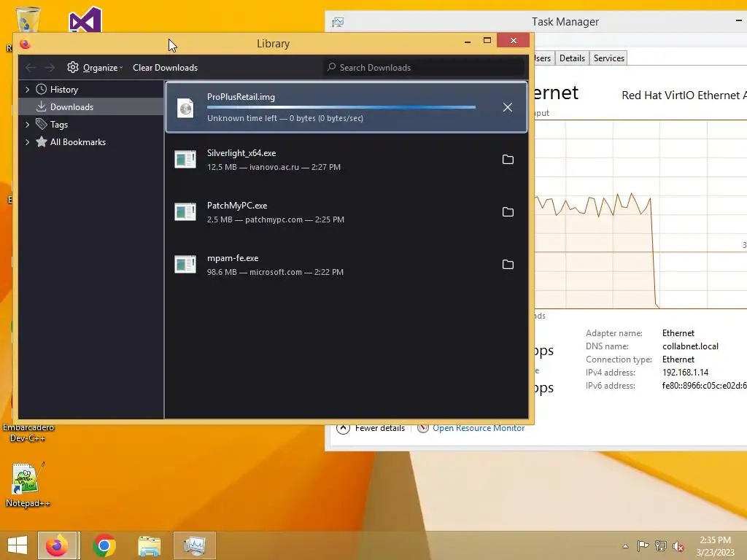Click Fewer details text in Task Manager

(379, 428)
